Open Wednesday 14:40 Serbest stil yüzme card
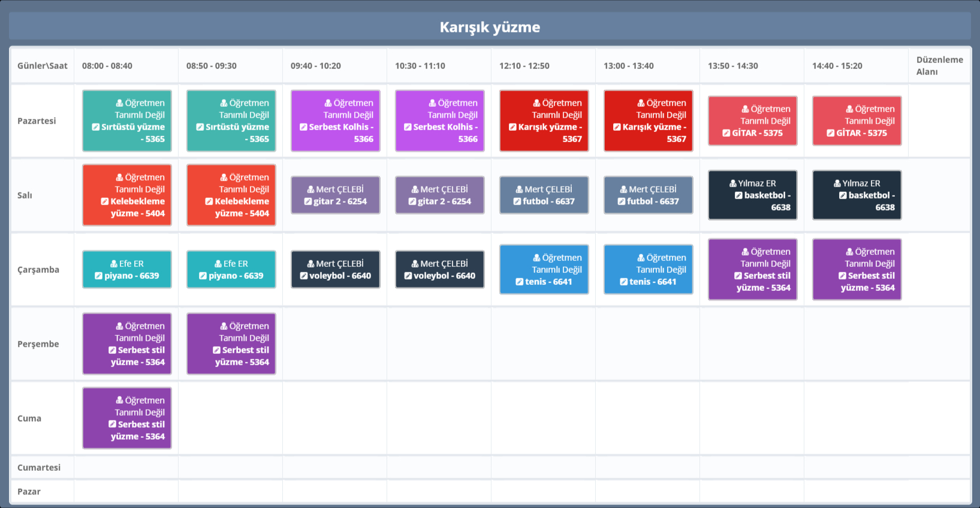Screen dimensions: 980x508 coord(857,269)
